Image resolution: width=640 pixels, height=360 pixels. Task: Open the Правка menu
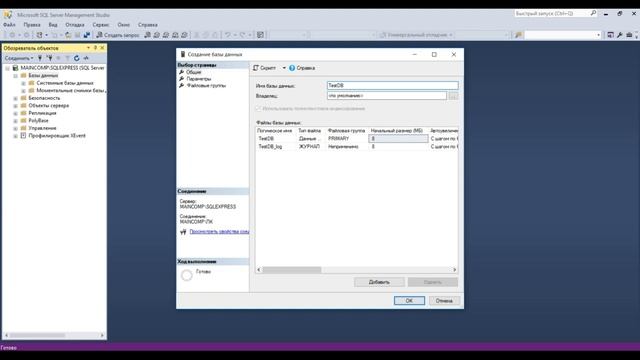pos(32,24)
